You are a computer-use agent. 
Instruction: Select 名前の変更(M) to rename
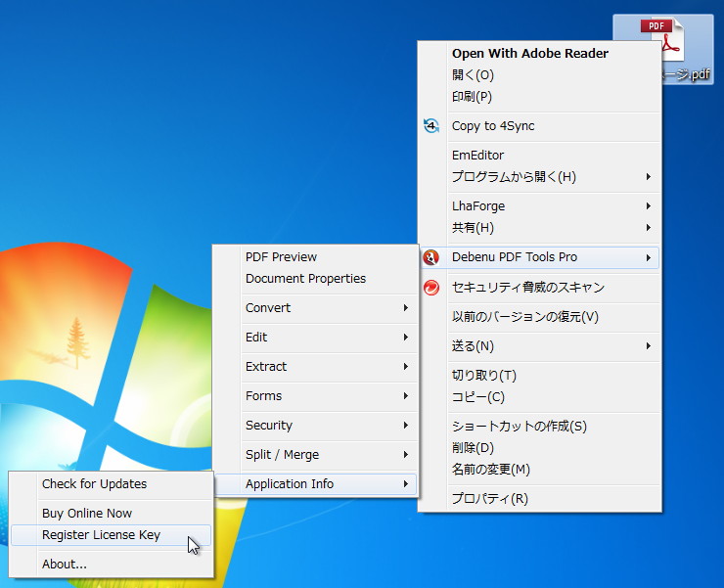click(x=539, y=470)
